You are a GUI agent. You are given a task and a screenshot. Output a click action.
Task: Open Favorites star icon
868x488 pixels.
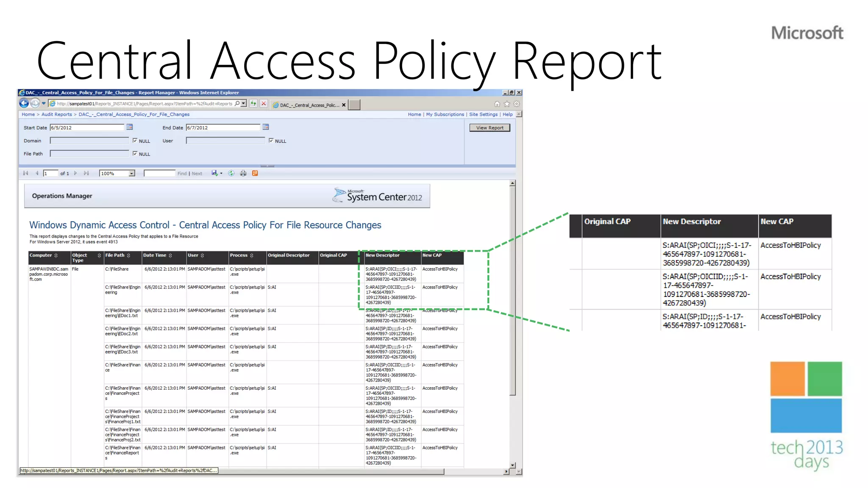[507, 104]
